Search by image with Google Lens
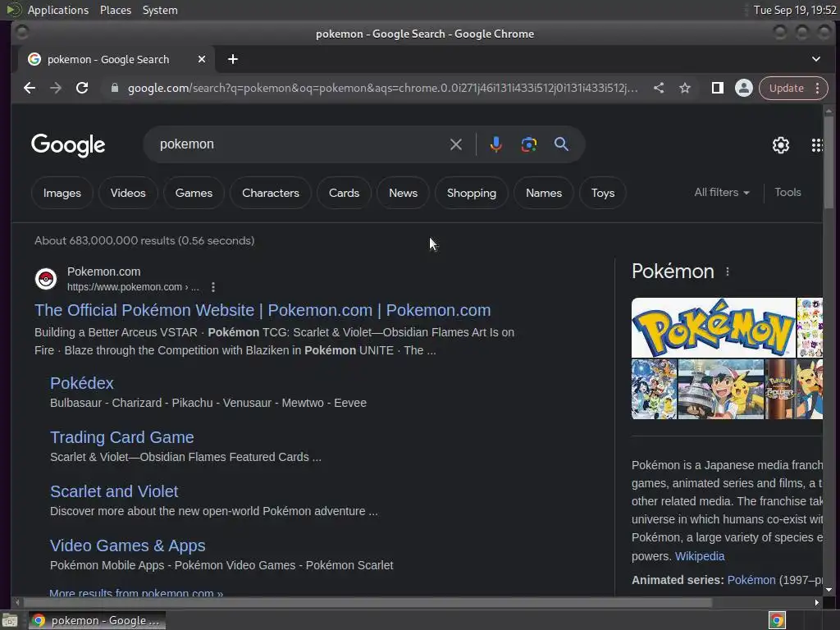 click(x=529, y=144)
